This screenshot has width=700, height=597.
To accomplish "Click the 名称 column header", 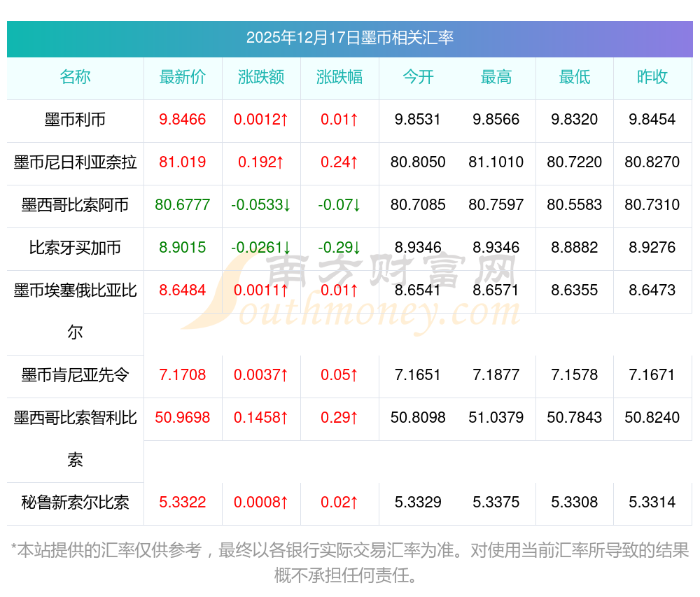I will pyautogui.click(x=75, y=77).
